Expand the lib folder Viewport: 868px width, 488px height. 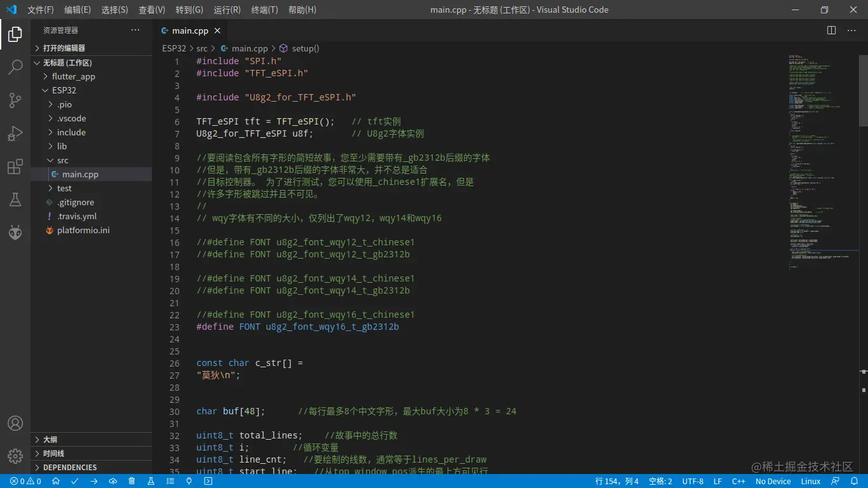tap(92, 146)
